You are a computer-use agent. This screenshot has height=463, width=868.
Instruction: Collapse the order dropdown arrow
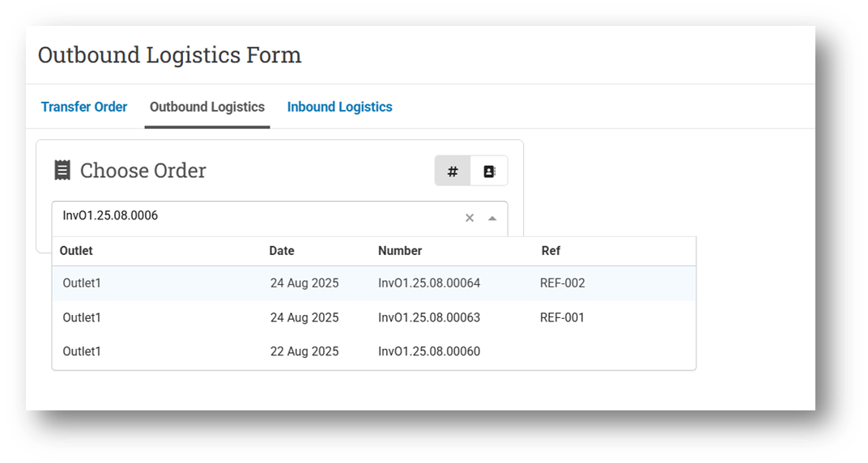pyautogui.click(x=492, y=218)
